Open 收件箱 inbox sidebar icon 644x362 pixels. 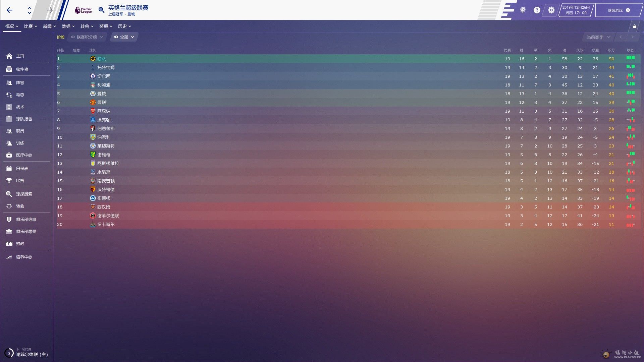point(9,69)
